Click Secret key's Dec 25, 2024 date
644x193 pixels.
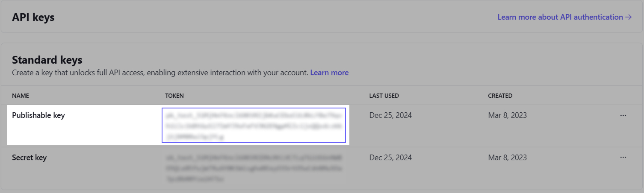(x=390, y=158)
